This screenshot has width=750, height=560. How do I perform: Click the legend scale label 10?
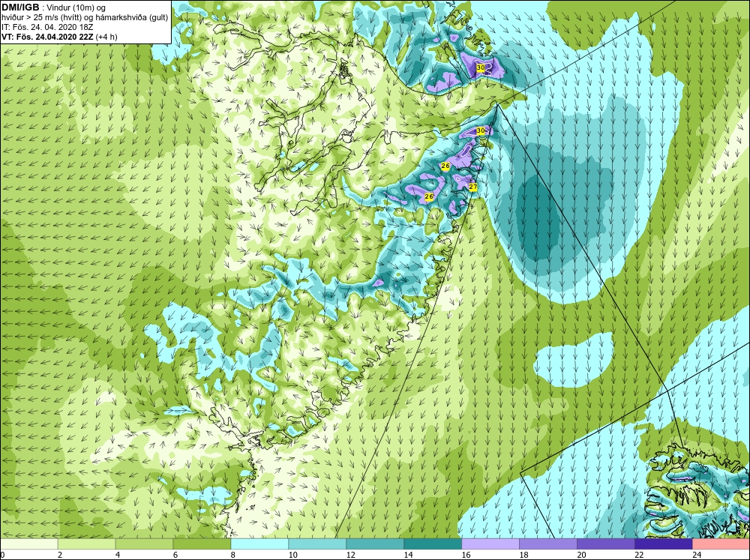tap(292, 555)
